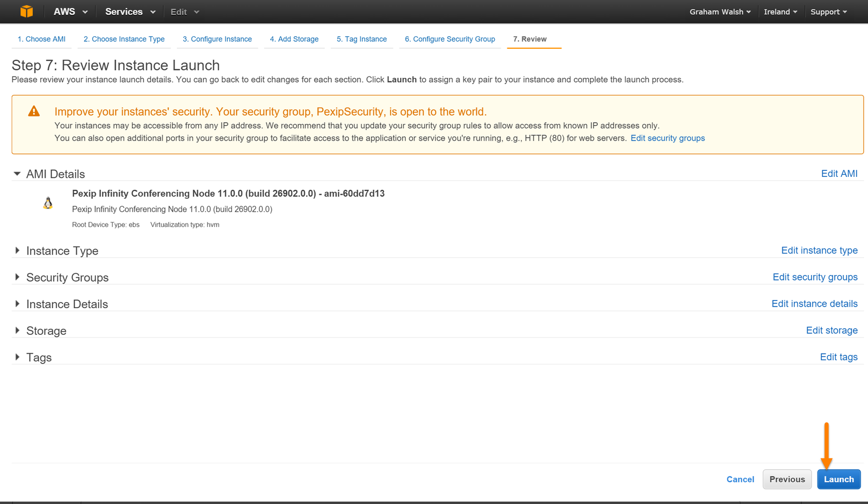This screenshot has height=504, width=868.
Task: Open the Support menu
Action: 828,12
